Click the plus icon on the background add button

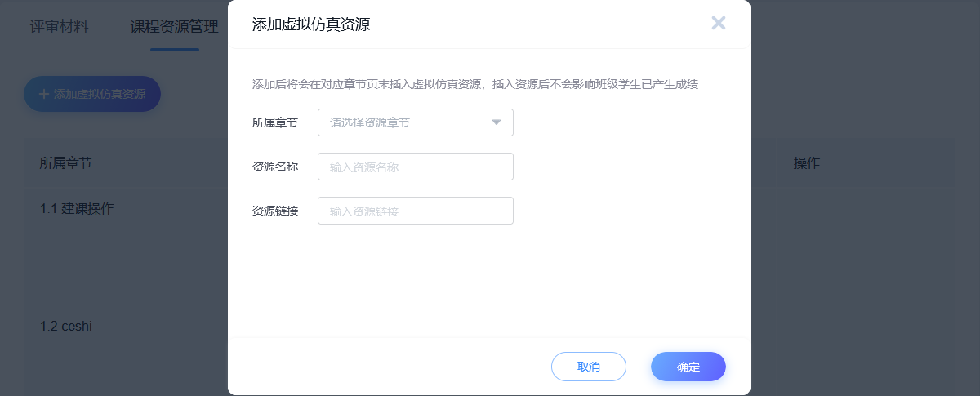tap(44, 94)
